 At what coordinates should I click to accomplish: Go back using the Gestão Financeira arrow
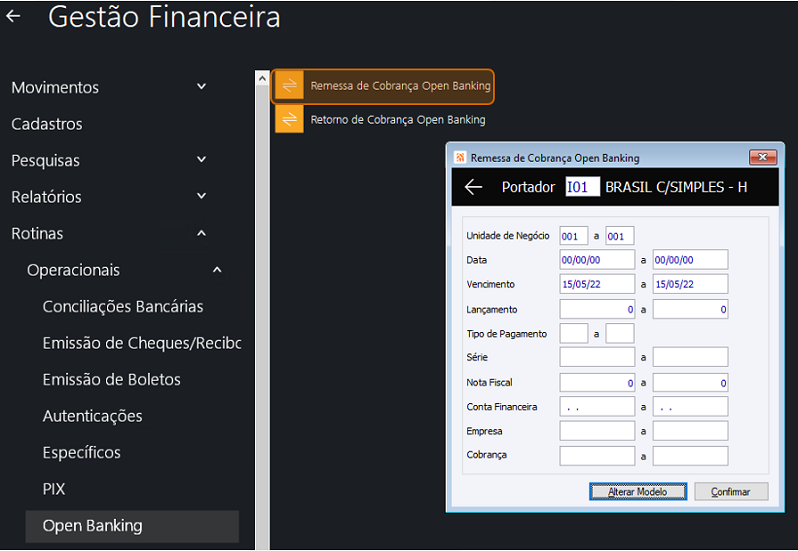click(x=13, y=16)
